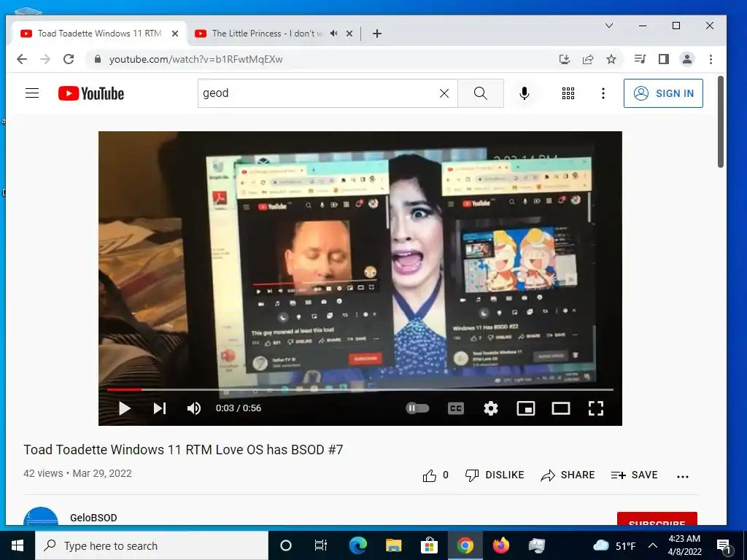Enter fullscreen mode
Screen dimensions: 747x560
tap(595, 408)
